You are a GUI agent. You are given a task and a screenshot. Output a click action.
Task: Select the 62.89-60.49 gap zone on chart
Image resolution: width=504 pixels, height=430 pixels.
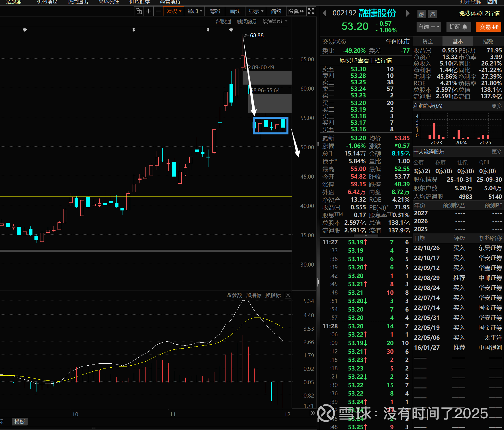pos(267,77)
